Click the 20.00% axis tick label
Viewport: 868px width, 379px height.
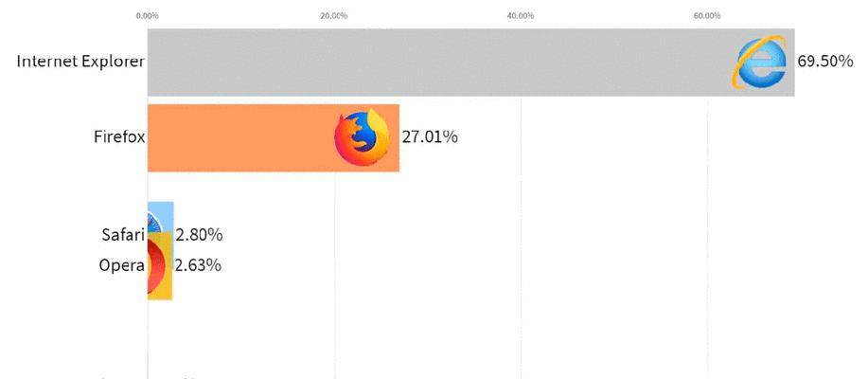pos(334,15)
